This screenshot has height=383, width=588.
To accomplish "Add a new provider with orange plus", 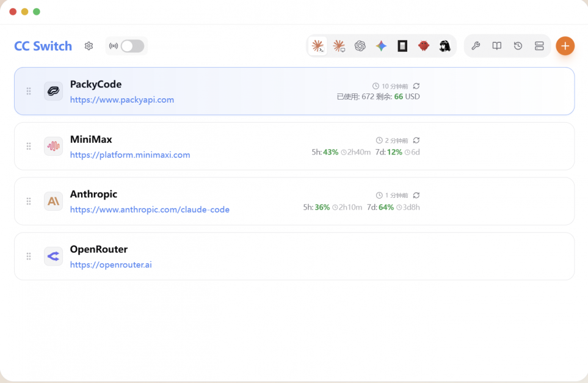I will click(565, 46).
